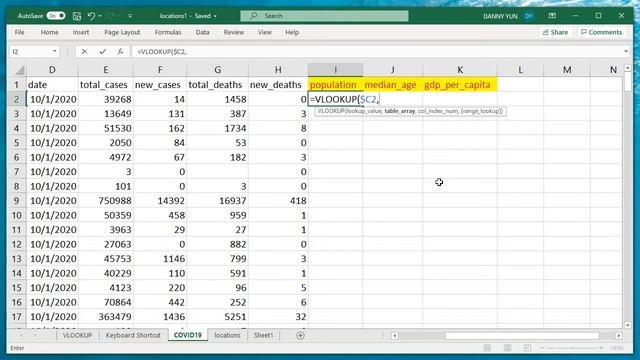Click the zoom slider in status bar
The width and height of the screenshot is (640, 360).
(x=572, y=348)
